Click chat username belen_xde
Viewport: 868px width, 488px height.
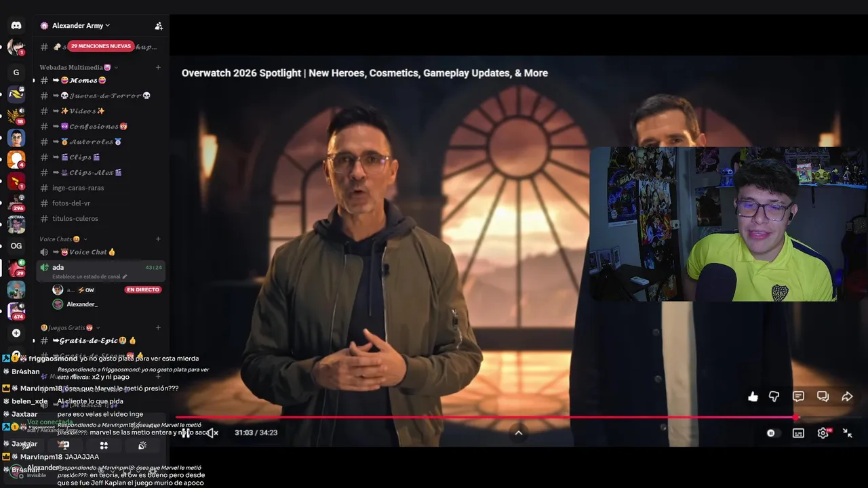point(30,401)
